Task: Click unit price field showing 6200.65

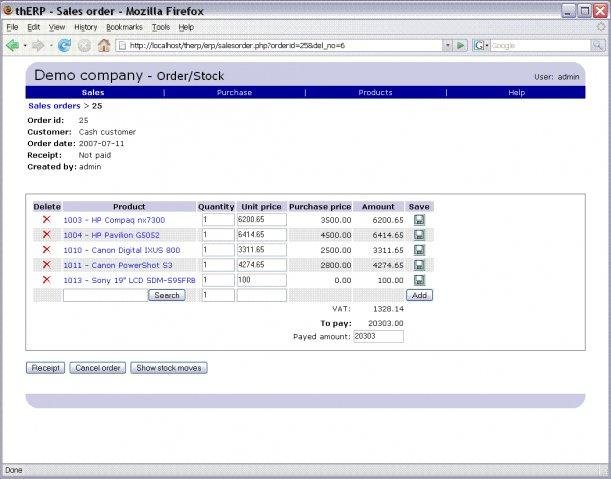Action: tap(261, 219)
